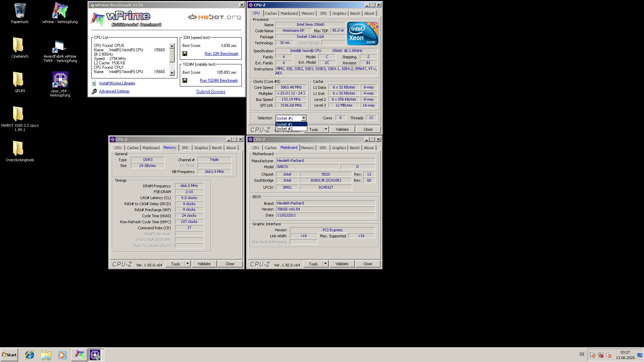Open the Memory tab in the Mainboard CPU-Z window
644x362 pixels.
tap(308, 148)
